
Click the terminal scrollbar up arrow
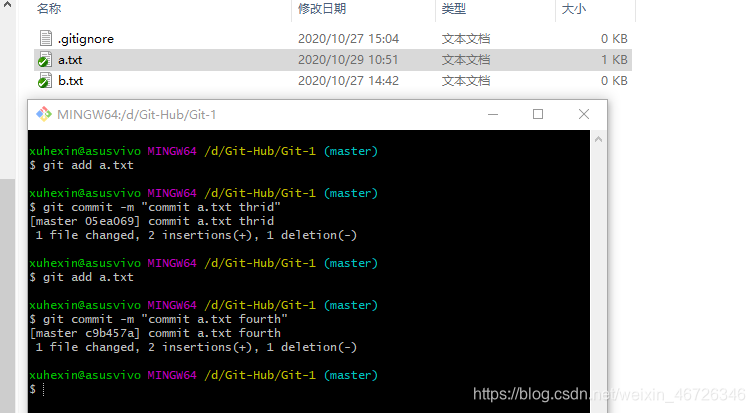point(599,140)
